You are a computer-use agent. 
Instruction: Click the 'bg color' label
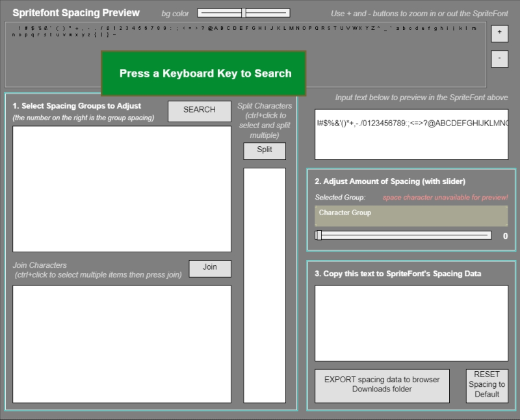pyautogui.click(x=175, y=14)
